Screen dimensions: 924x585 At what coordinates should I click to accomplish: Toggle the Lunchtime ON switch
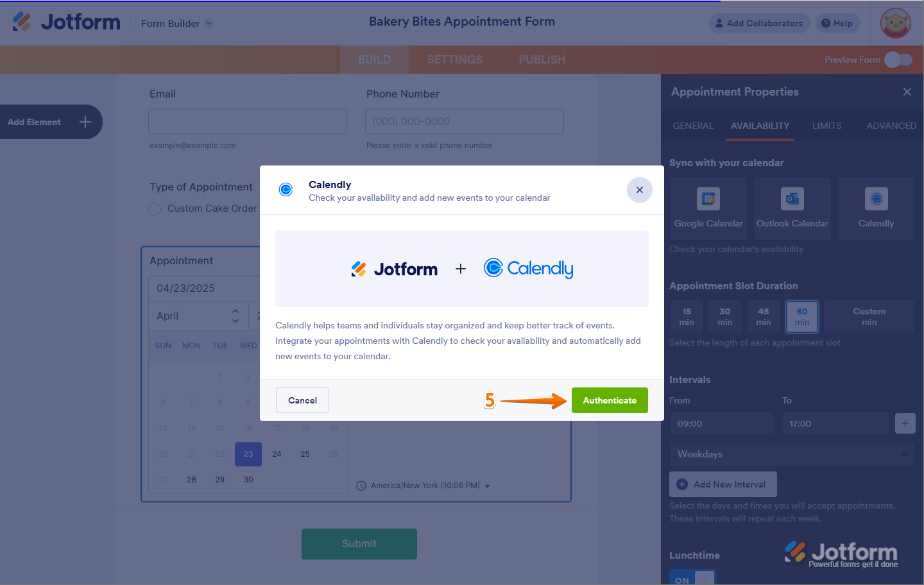[x=693, y=577]
